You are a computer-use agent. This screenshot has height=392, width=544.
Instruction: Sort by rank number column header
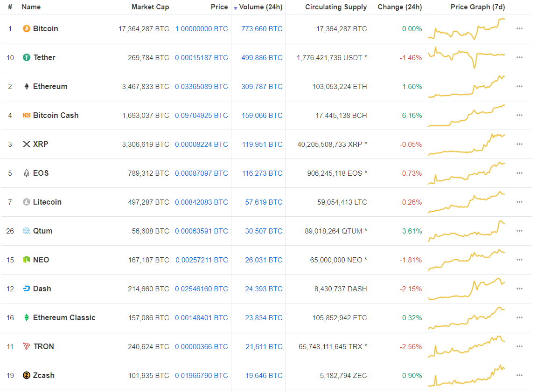10,7
